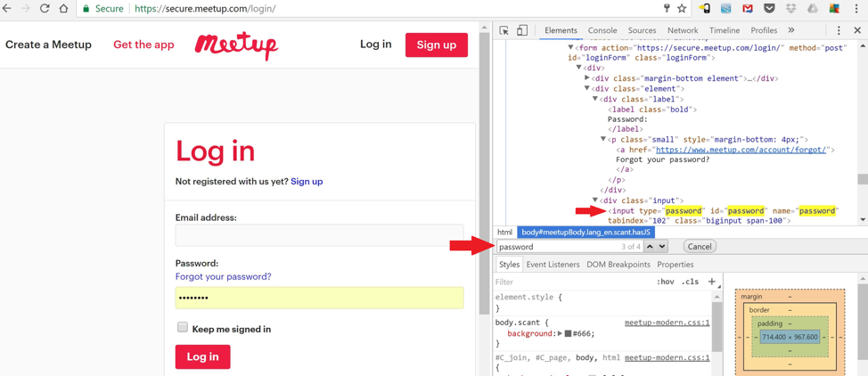
Task: Bookmark this page with the star icon
Action: click(x=682, y=8)
